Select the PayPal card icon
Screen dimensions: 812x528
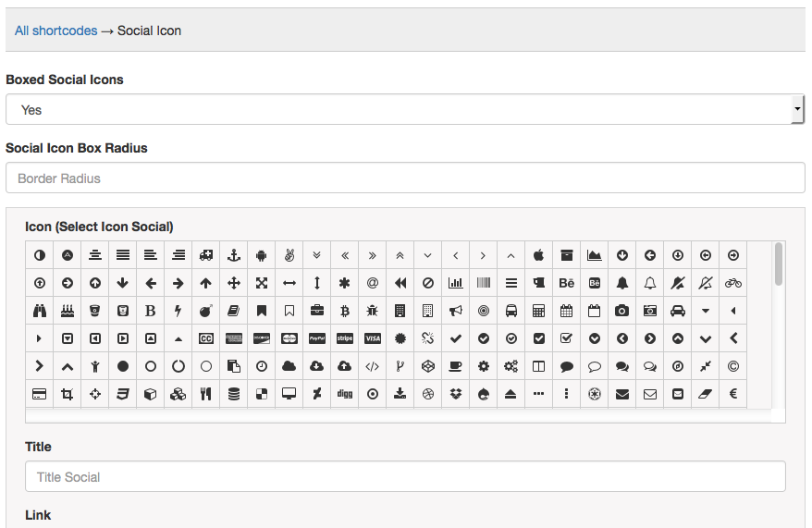click(317, 338)
